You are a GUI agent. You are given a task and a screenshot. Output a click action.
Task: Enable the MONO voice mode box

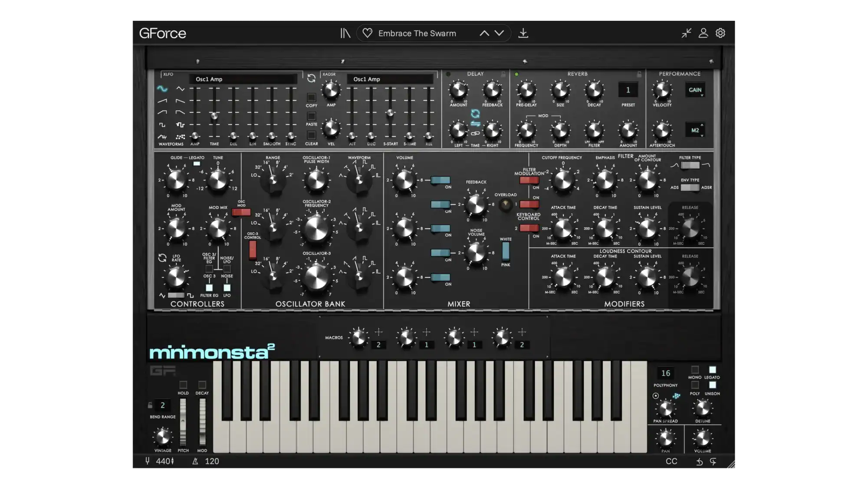[x=695, y=370]
